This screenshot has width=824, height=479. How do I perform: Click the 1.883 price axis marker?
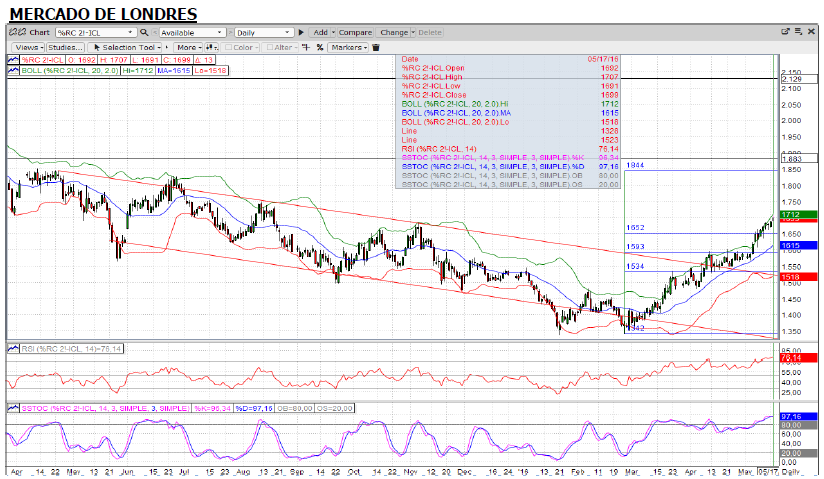click(799, 159)
